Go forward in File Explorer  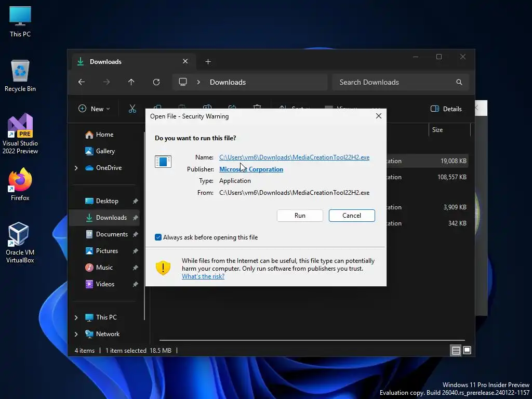[107, 82]
